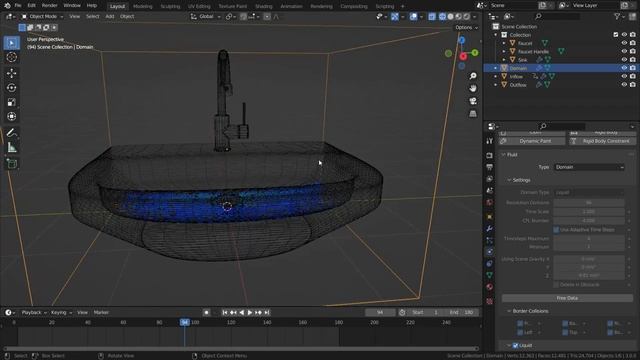This screenshot has width=640, height=360.
Task: Click the Free Data button
Action: (567, 298)
